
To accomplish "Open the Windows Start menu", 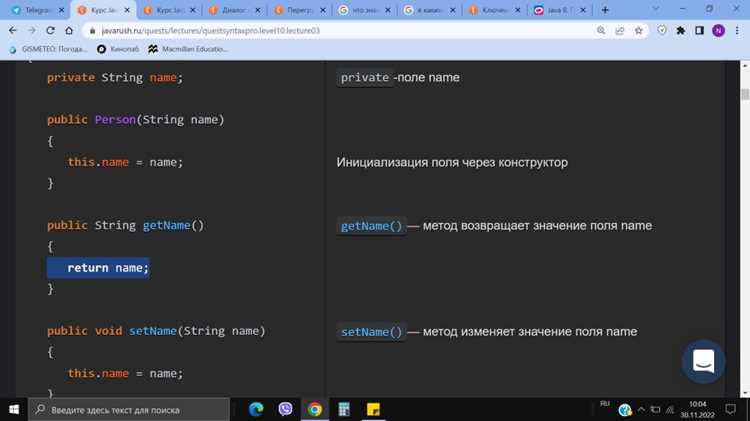I will coord(14,410).
